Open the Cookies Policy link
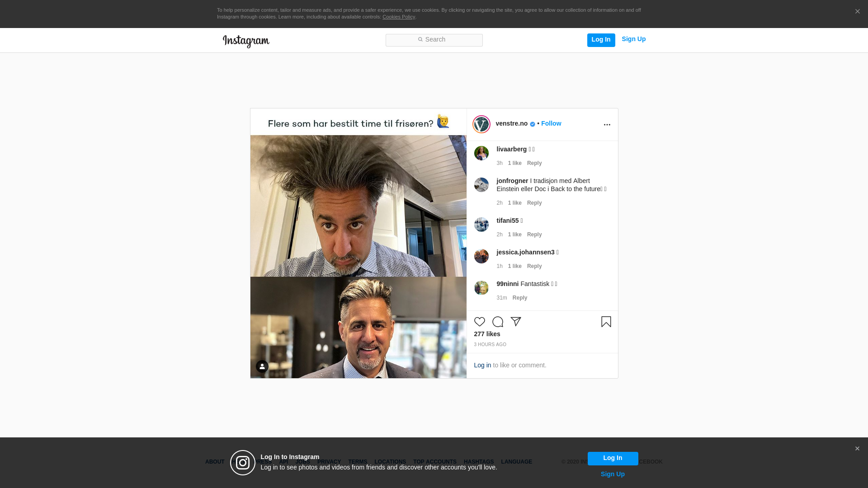Image resolution: width=868 pixels, height=488 pixels. (398, 17)
